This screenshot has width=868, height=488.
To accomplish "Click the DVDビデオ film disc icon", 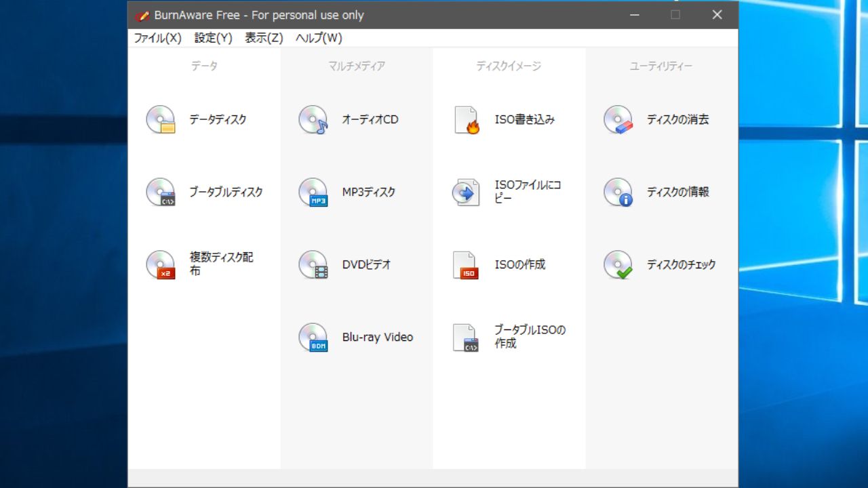I will coord(313,264).
